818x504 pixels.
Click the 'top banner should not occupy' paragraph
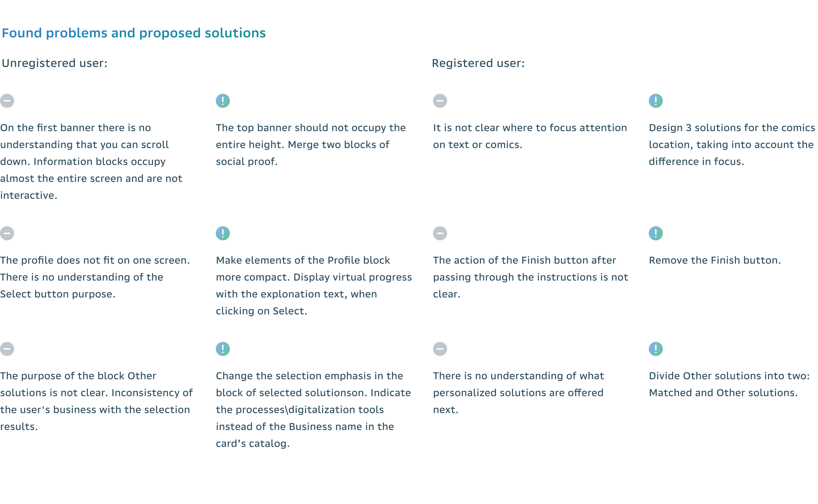[310, 145]
